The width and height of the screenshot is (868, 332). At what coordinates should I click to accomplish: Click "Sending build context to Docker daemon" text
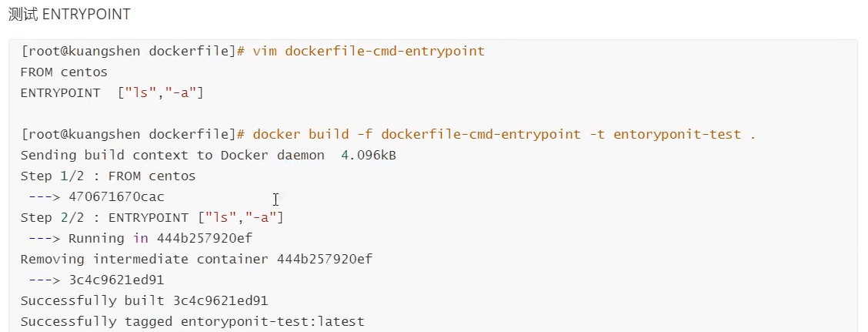172,155
